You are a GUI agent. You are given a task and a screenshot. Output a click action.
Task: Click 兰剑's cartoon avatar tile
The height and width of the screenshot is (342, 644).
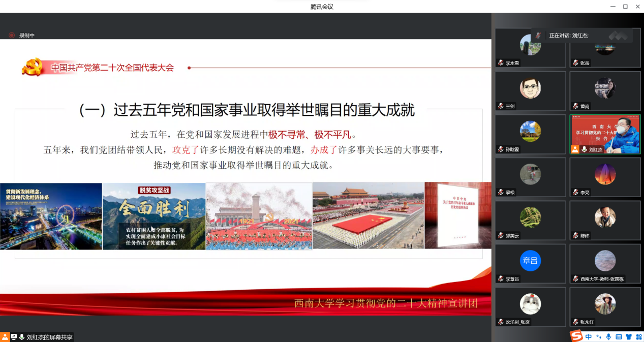click(530, 88)
